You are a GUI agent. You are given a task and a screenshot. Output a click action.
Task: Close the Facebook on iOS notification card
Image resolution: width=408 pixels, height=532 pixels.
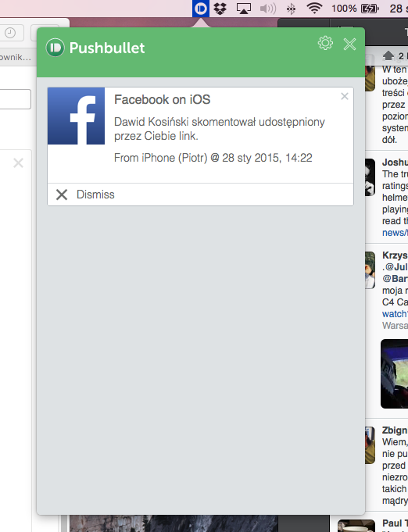345,96
